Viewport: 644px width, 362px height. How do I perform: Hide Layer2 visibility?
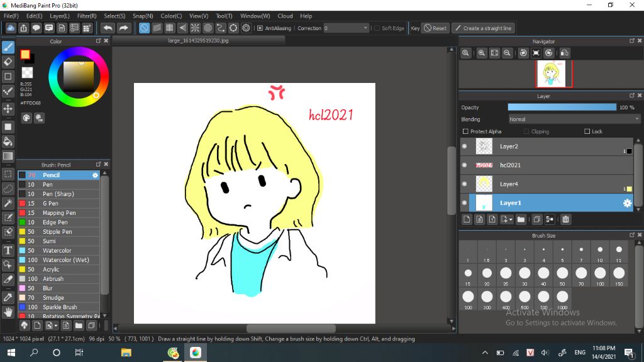[465, 146]
